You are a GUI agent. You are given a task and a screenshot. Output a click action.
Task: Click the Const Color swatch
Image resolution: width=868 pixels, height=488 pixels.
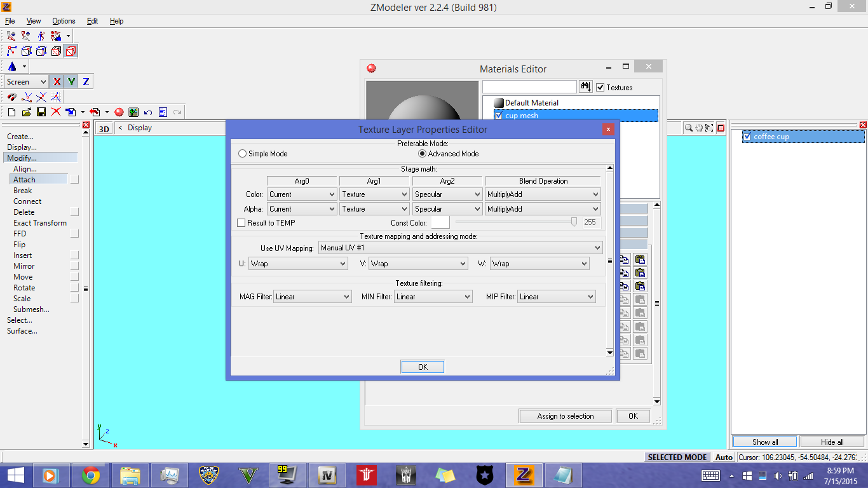440,222
